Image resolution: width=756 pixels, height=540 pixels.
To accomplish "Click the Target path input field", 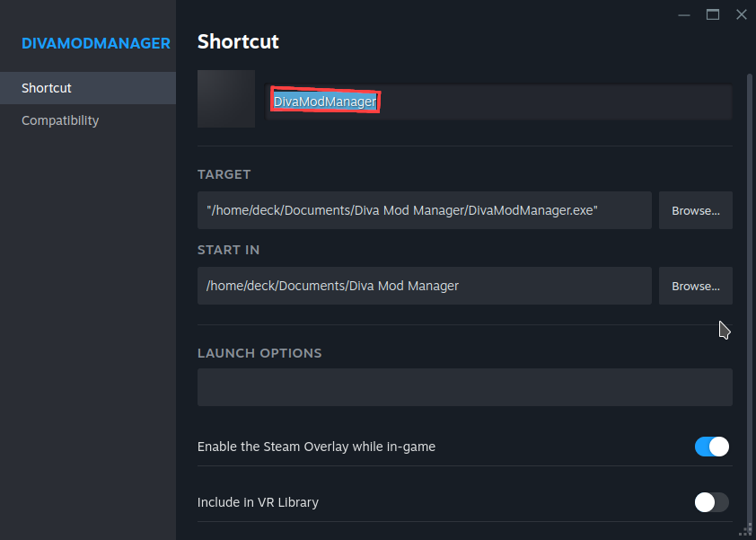I will [425, 210].
